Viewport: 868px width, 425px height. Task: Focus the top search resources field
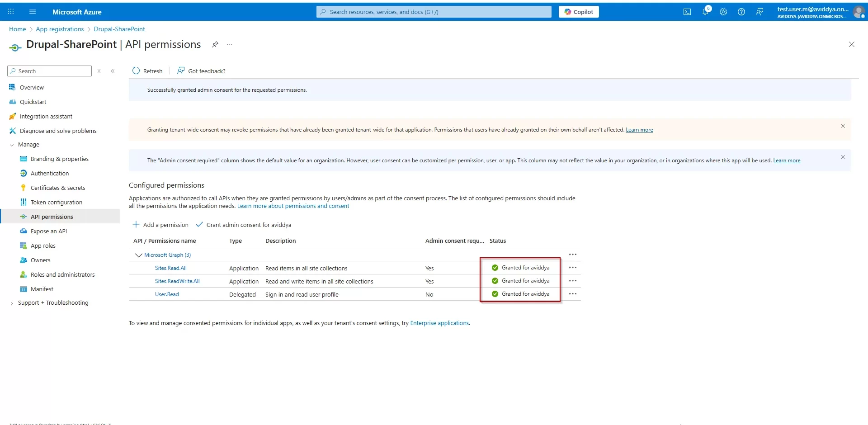434,12
